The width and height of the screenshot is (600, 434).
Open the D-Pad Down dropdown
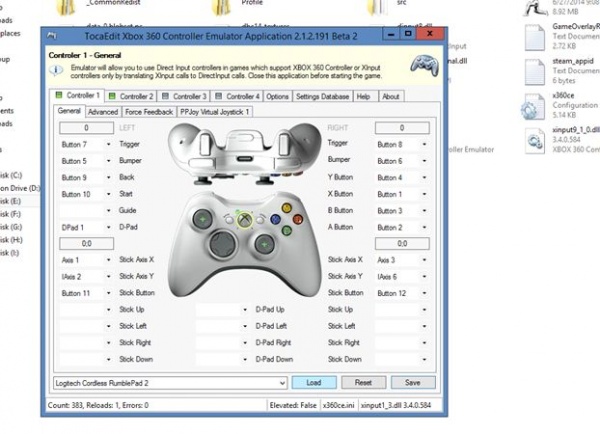223,359
